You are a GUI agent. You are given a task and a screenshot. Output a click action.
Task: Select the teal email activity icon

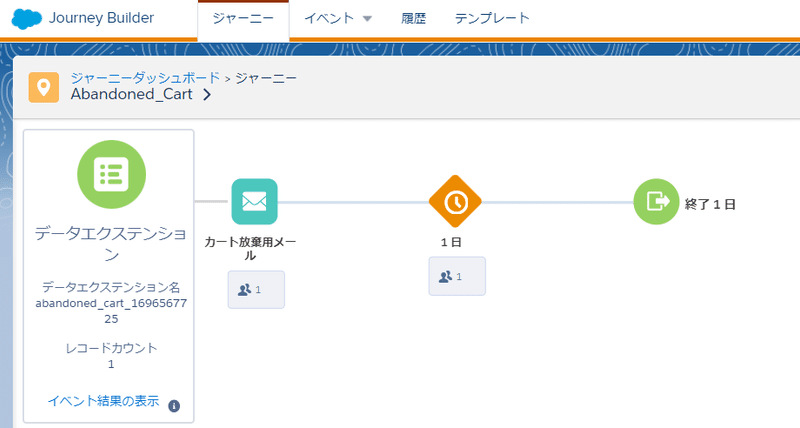[x=255, y=202]
